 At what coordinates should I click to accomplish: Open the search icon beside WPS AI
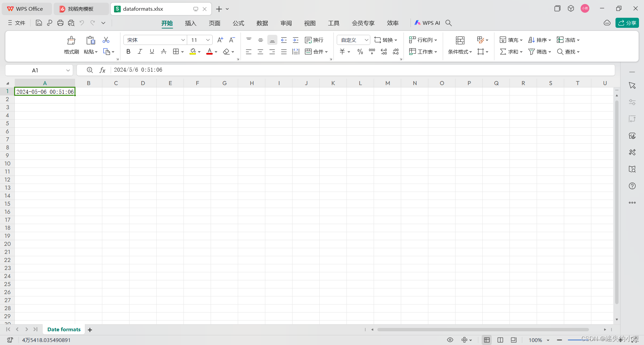click(x=448, y=23)
